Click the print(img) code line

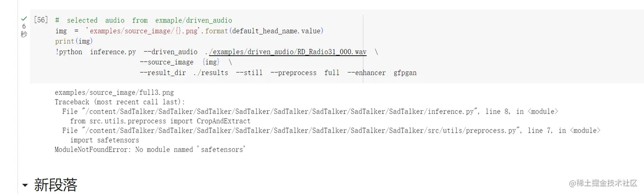tap(74, 42)
